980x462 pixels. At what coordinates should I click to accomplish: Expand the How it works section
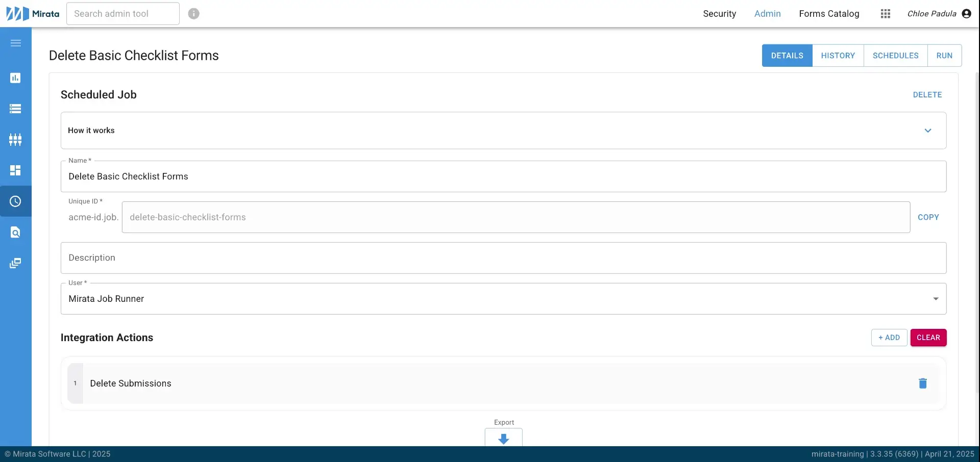point(928,131)
